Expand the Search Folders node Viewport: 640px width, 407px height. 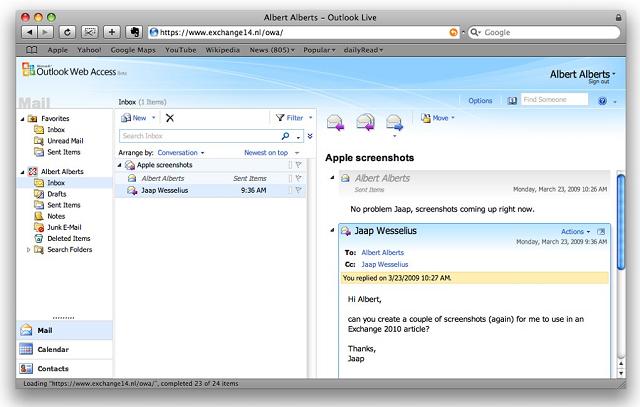point(28,249)
